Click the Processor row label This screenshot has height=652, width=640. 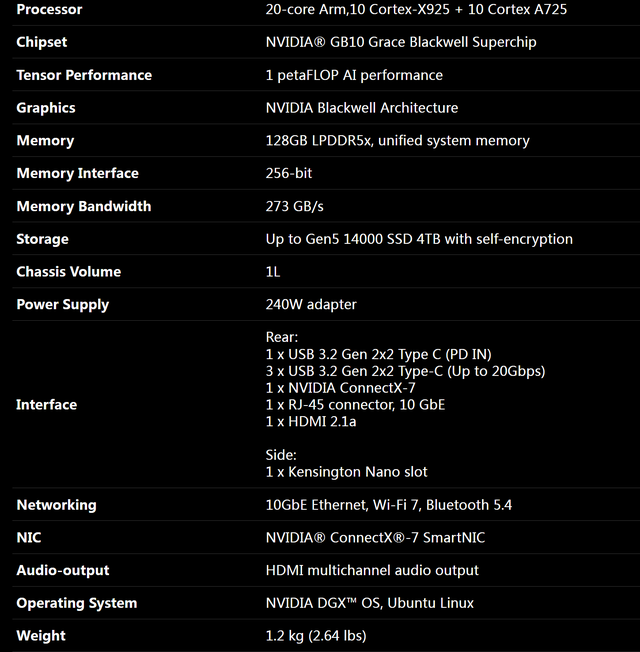point(49,10)
